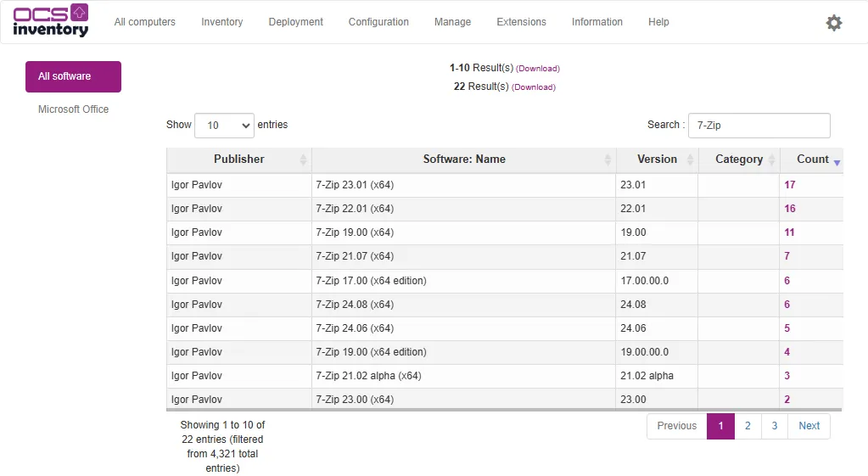Go to the Previous page
The width and height of the screenshot is (868, 476).
point(676,426)
